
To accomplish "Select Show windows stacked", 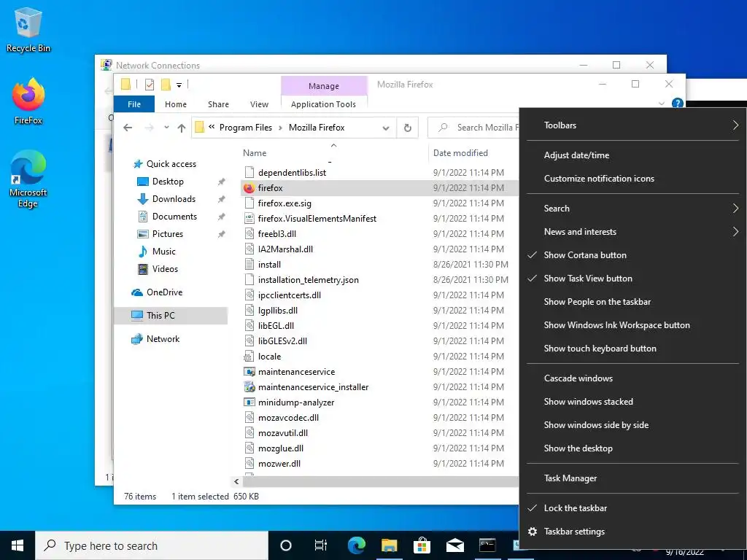I will [x=632, y=402].
